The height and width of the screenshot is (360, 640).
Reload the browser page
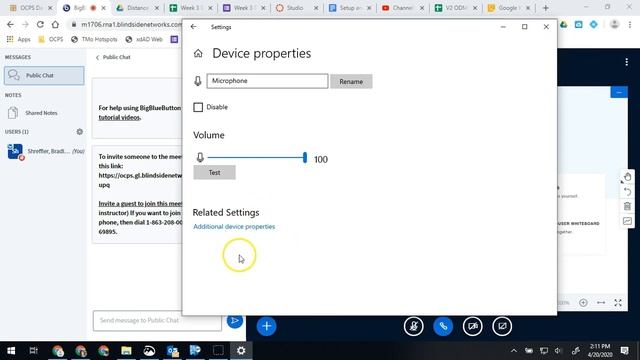[40, 24]
